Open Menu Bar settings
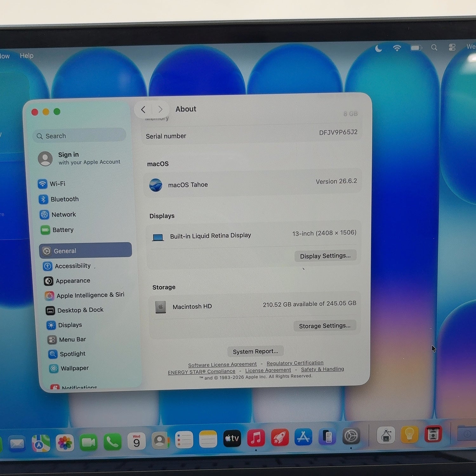This screenshot has height=476, width=476. pos(67,340)
